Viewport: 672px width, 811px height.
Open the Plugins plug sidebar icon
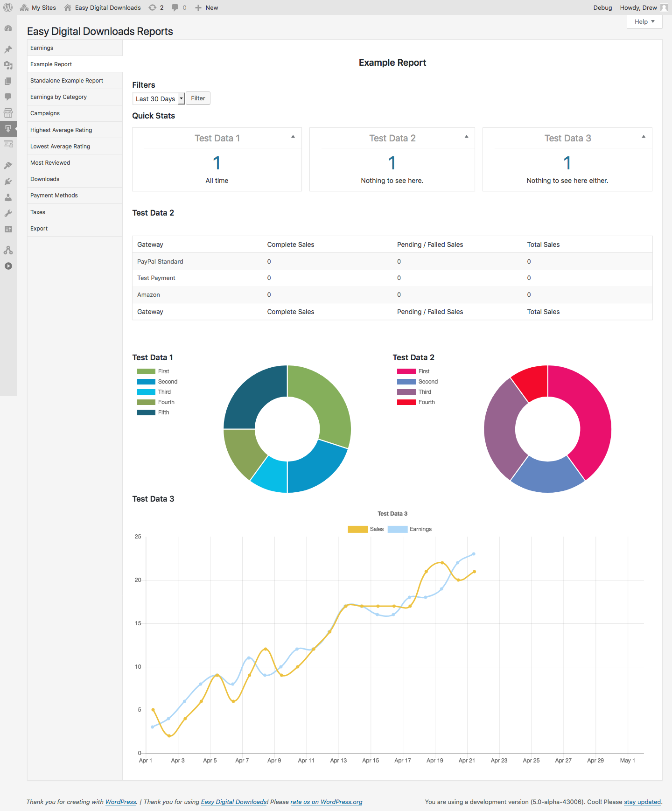8,182
